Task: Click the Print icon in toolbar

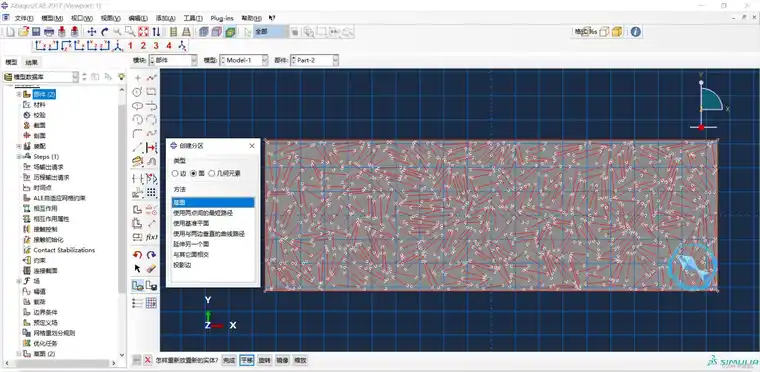Action: point(48,32)
